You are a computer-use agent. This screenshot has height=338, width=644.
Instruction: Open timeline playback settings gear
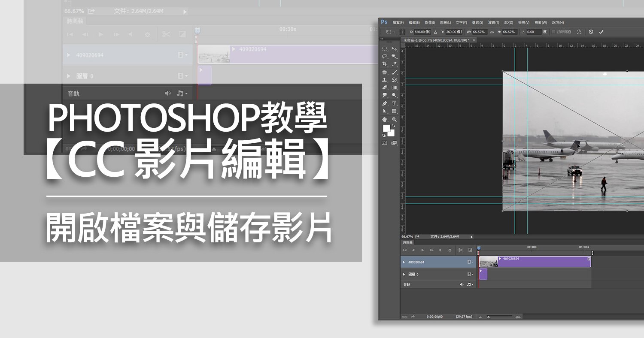(450, 250)
